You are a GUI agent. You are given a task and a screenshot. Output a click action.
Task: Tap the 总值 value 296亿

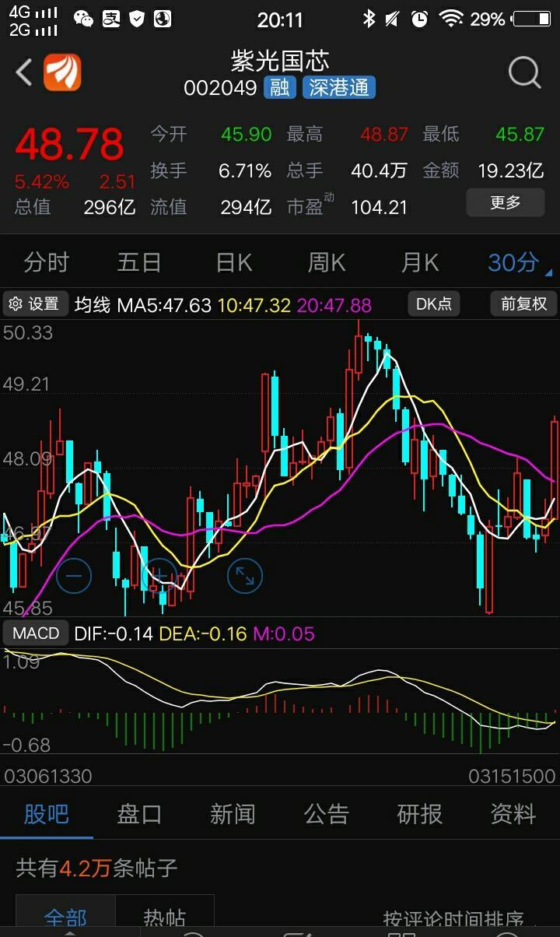tap(110, 207)
